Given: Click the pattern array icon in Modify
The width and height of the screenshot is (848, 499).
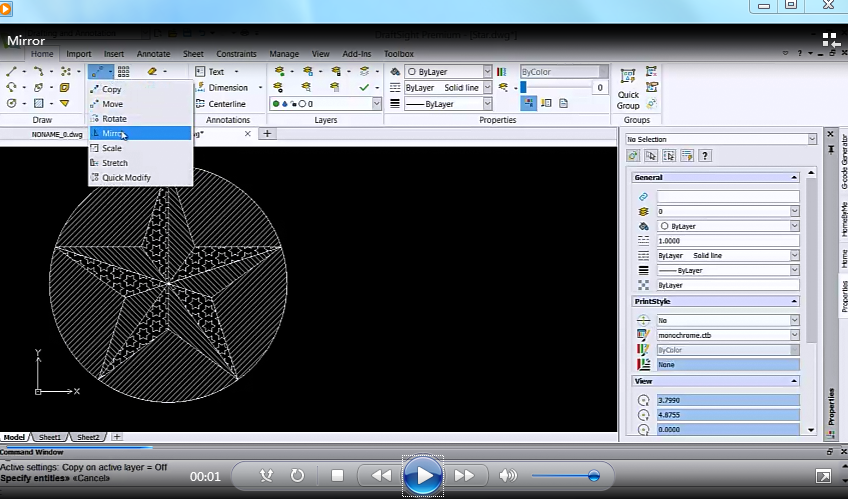Looking at the screenshot, I should pos(124,72).
